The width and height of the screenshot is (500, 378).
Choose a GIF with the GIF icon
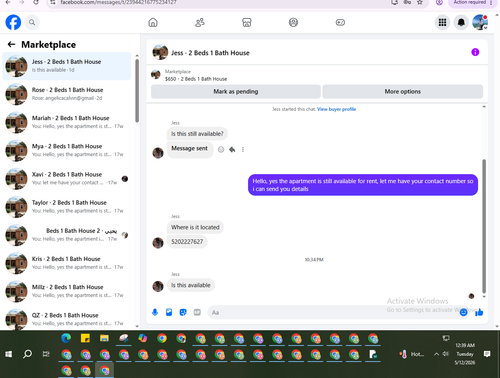[x=197, y=312]
